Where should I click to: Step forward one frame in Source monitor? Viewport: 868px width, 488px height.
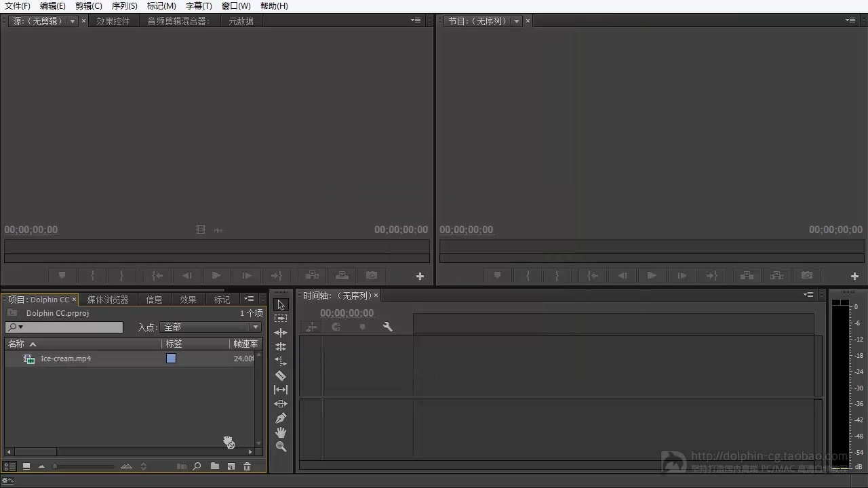click(247, 276)
